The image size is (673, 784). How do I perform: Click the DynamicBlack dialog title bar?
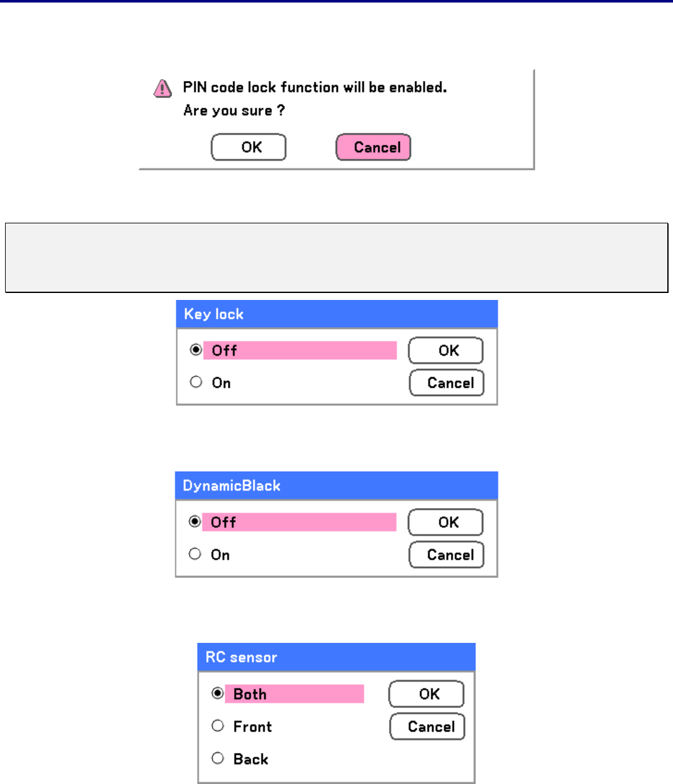pyautogui.click(x=337, y=485)
